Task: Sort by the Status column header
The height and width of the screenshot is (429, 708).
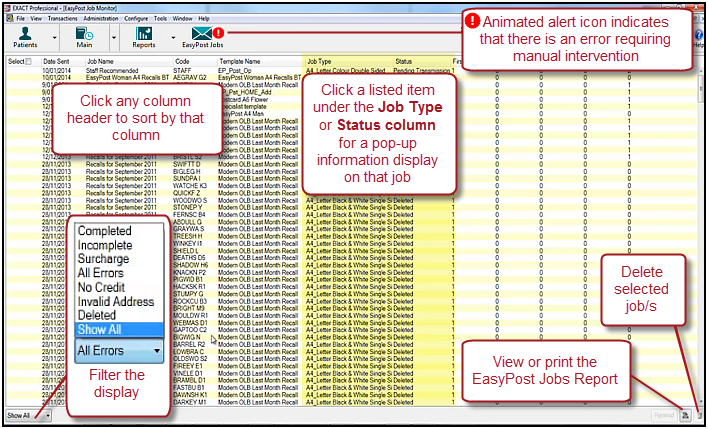Action: click(403, 61)
